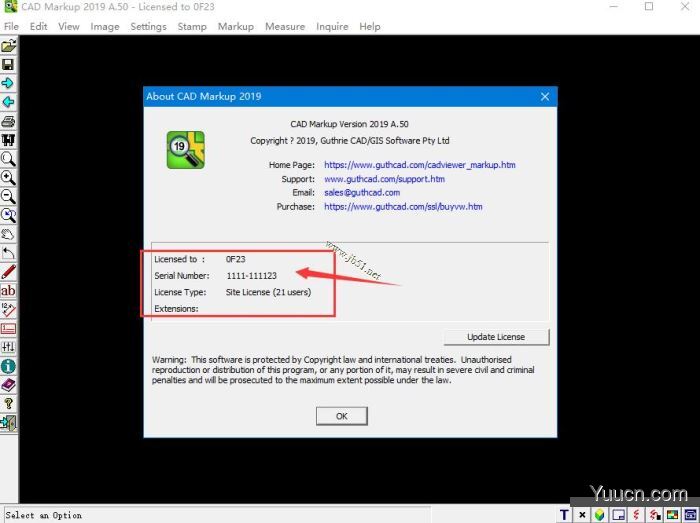The width and height of the screenshot is (700, 523).
Task: Click the zoom in magnifier with plus
Action: pos(8,178)
